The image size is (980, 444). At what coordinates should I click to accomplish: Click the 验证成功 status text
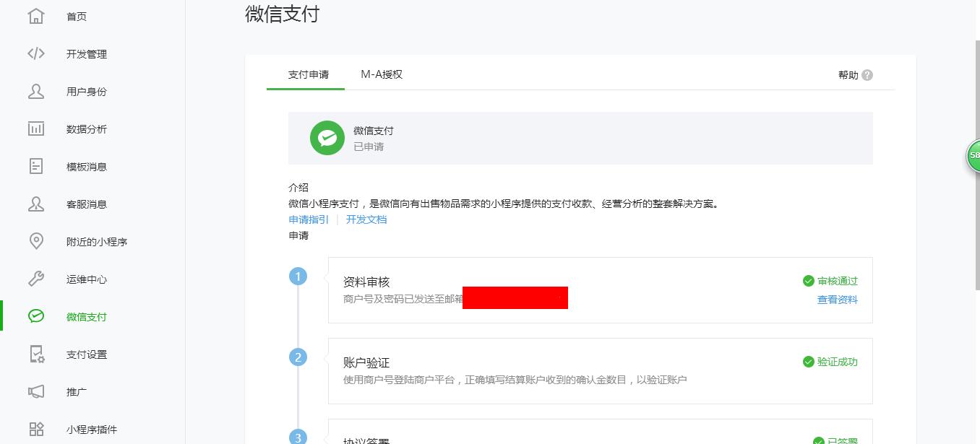[838, 362]
